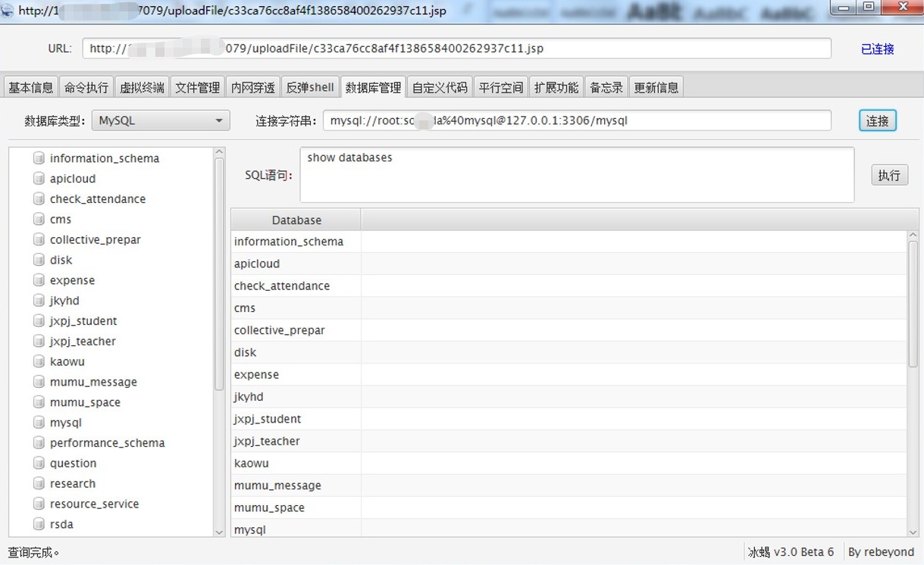The width and height of the screenshot is (924, 565).
Task: Open the 文件管理 tab
Action: [x=197, y=87]
